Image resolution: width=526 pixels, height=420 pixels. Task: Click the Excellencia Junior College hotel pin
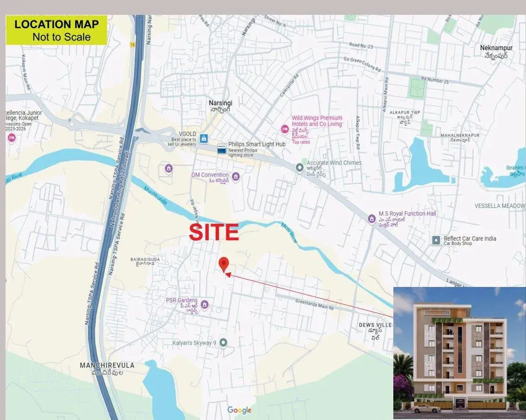12,137
